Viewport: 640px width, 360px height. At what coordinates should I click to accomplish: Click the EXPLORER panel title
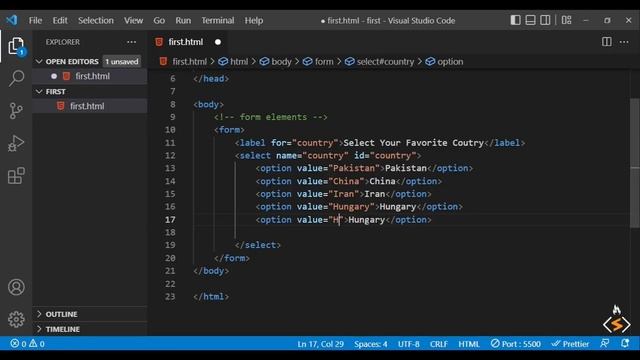click(62, 42)
